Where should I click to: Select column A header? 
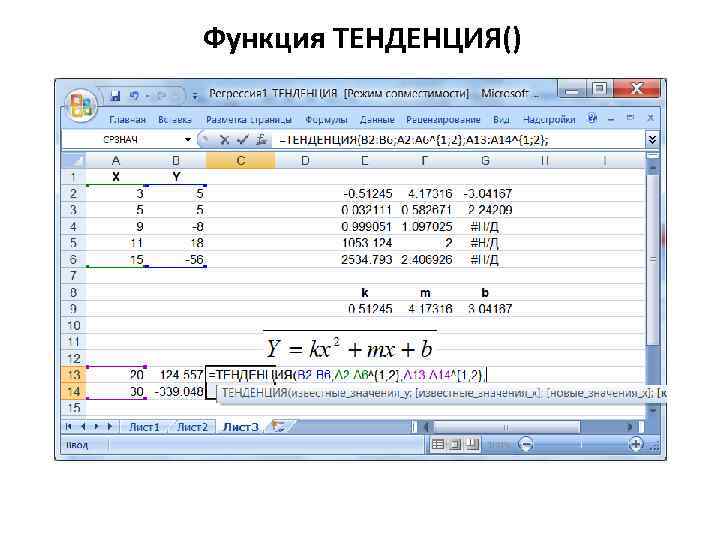[x=116, y=161]
